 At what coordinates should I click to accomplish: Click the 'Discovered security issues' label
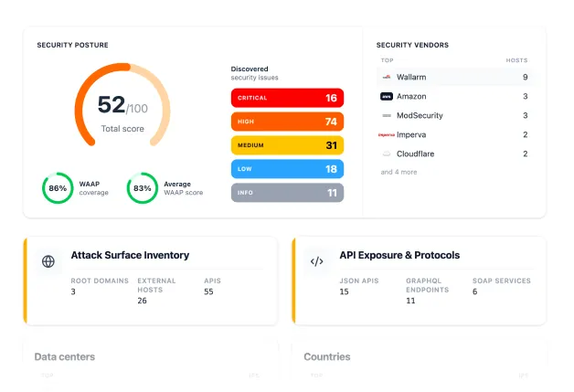pyautogui.click(x=254, y=73)
